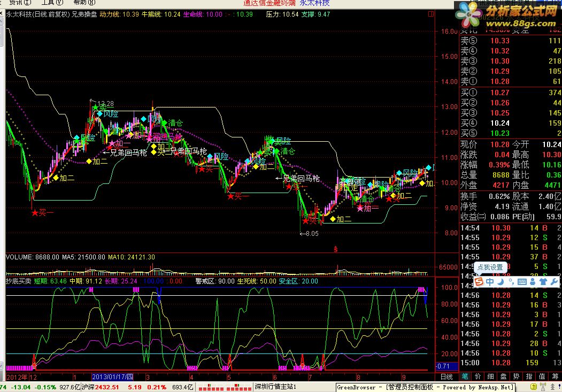Click the 抄底买卖 indicator name

tap(18, 281)
